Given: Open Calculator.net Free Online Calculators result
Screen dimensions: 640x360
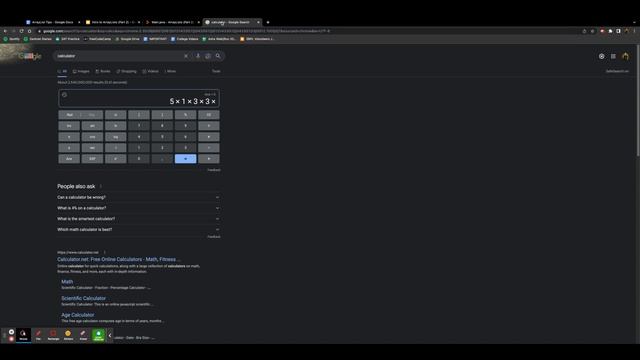Looking at the screenshot, I should (x=118, y=259).
